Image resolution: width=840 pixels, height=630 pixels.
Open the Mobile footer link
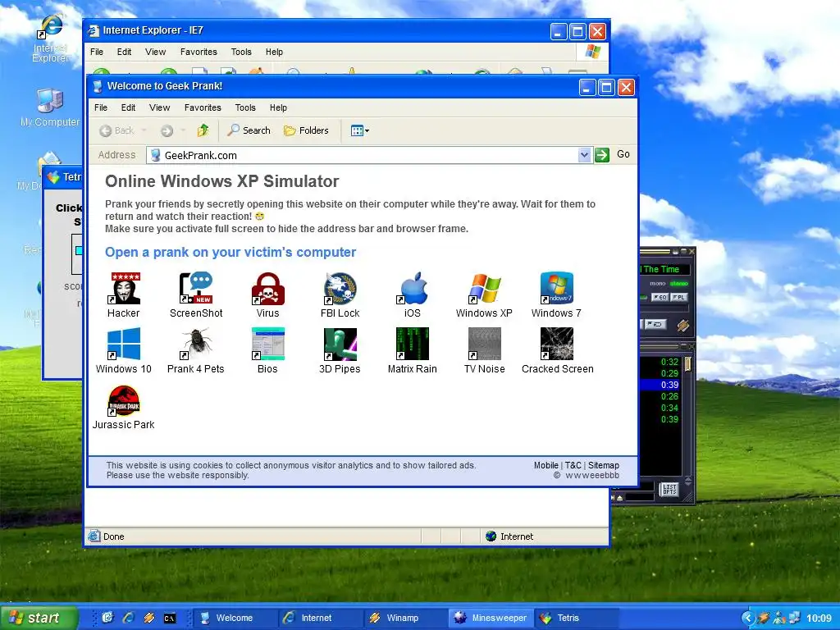[546, 466]
